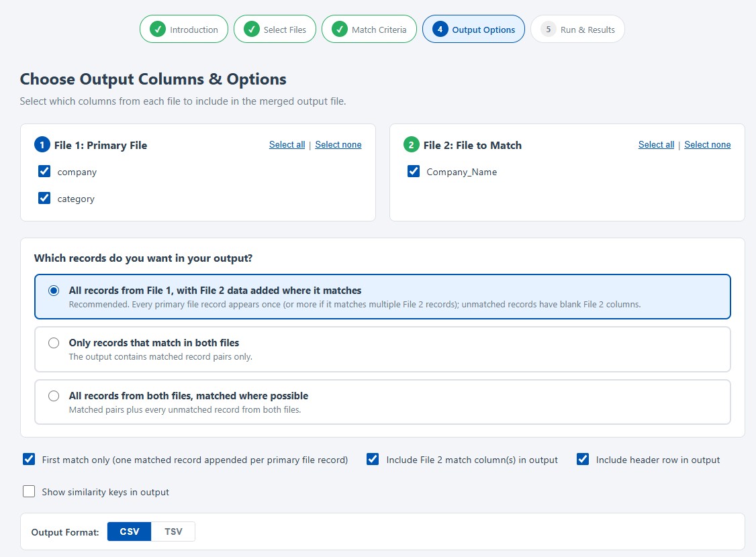Image resolution: width=756 pixels, height=557 pixels.
Task: Click the green checkmark icon on Match Criteria
Action: click(x=340, y=30)
